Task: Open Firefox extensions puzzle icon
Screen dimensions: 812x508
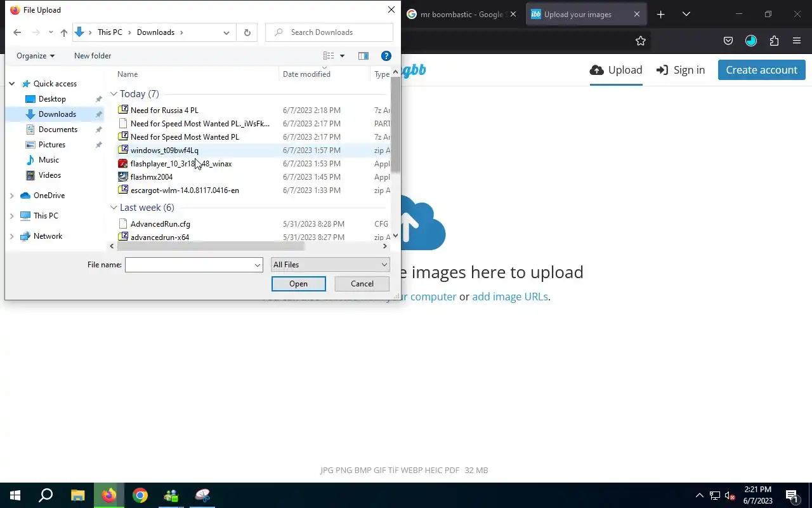Action: click(774, 41)
